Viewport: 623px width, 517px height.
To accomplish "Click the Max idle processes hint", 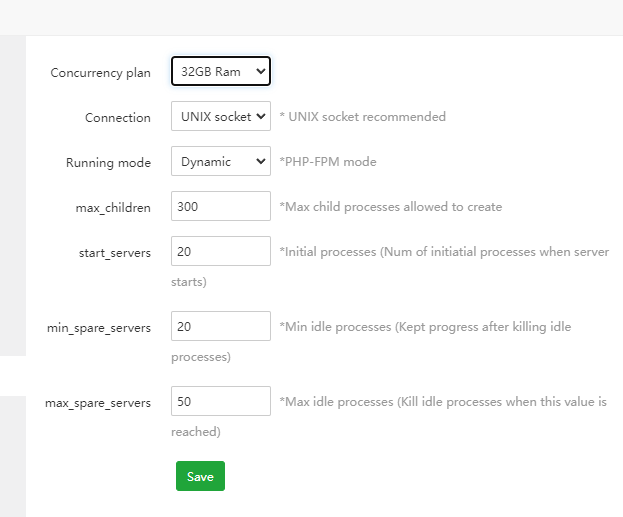I will point(443,402).
